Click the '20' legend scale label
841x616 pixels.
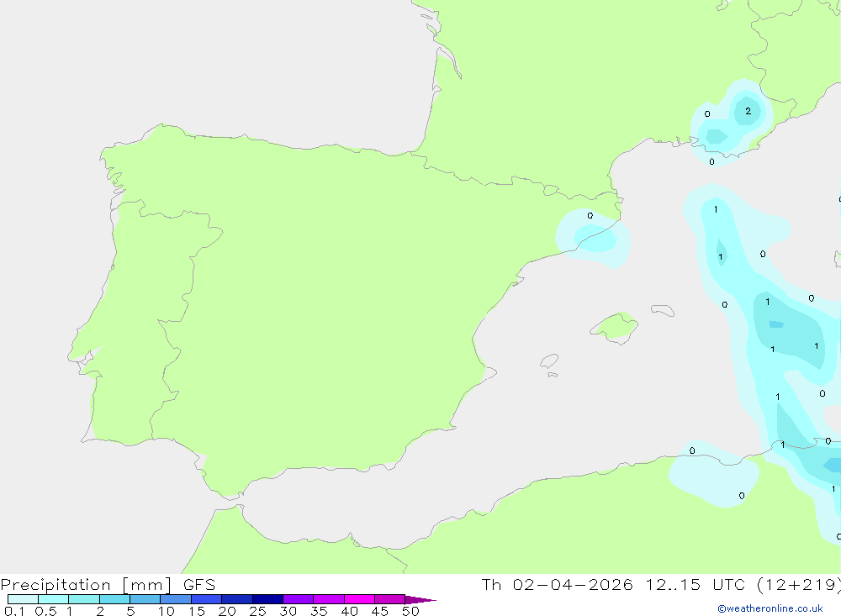(227, 611)
